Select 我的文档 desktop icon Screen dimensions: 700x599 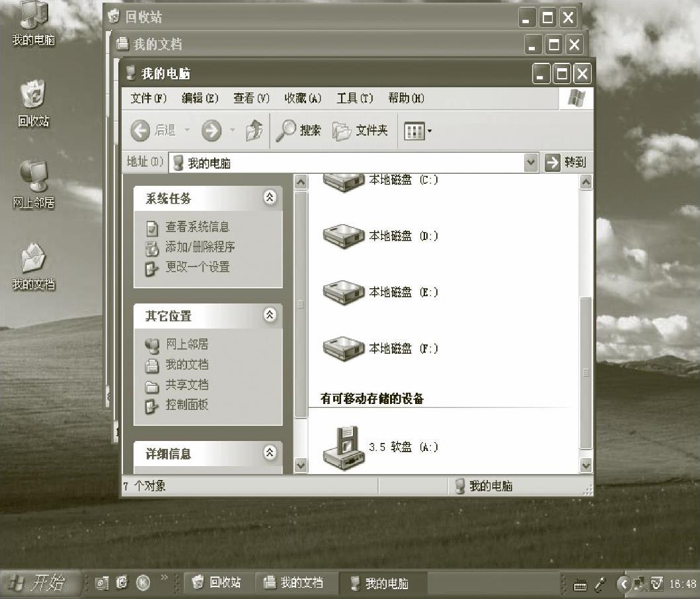click(34, 266)
